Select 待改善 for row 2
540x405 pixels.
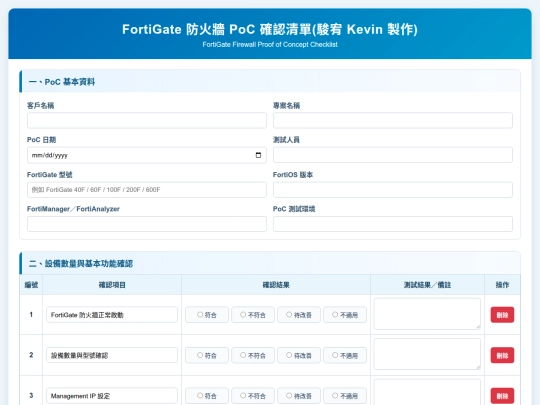tap(299, 355)
